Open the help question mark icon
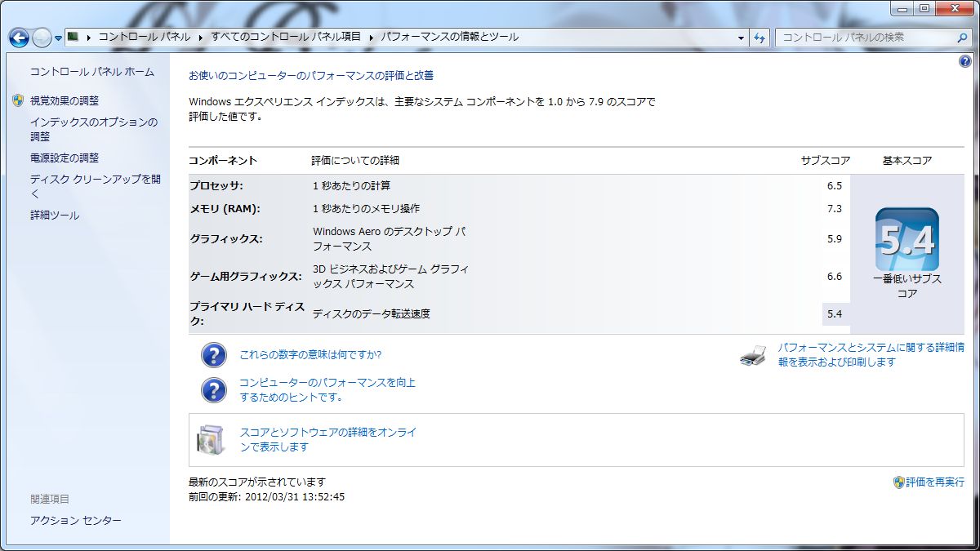Viewport: 980px width, 551px height. (965, 62)
